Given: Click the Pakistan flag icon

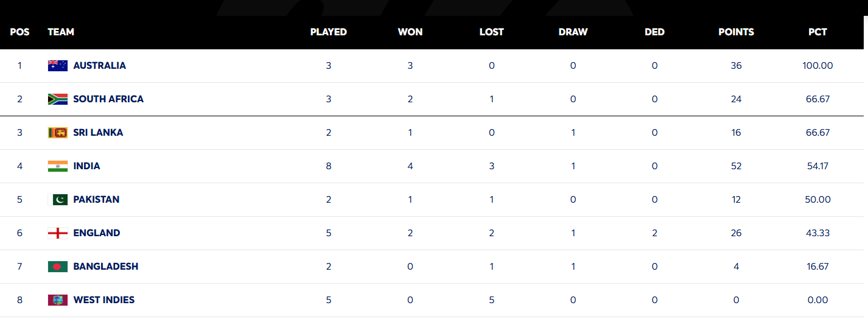Looking at the screenshot, I should coord(58,200).
